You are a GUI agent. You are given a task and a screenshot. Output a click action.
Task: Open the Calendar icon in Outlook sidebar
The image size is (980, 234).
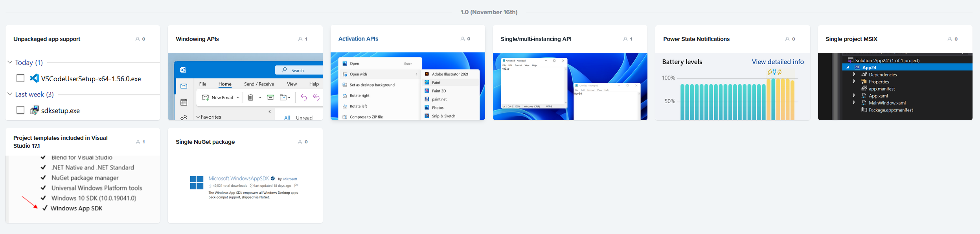[184, 102]
